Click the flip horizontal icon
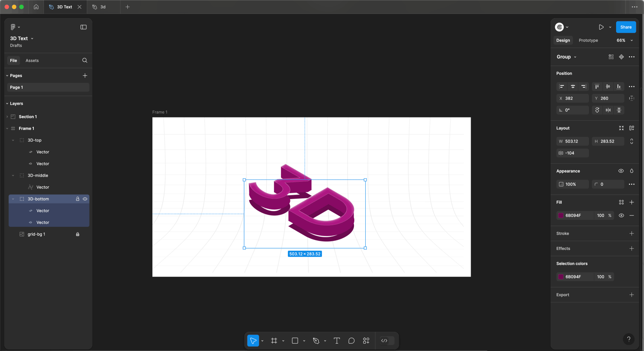644x351 pixels. (608, 110)
